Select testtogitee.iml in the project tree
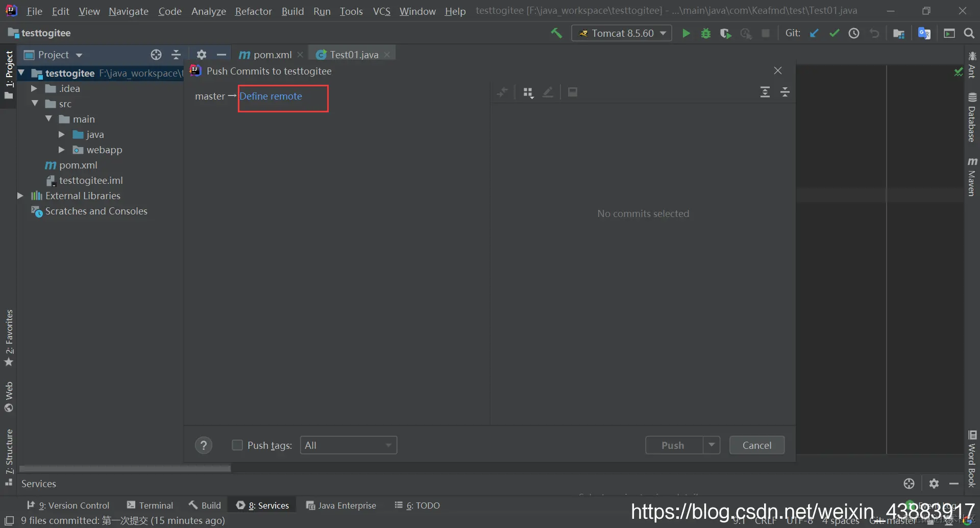Image resolution: width=980 pixels, height=528 pixels. point(91,180)
